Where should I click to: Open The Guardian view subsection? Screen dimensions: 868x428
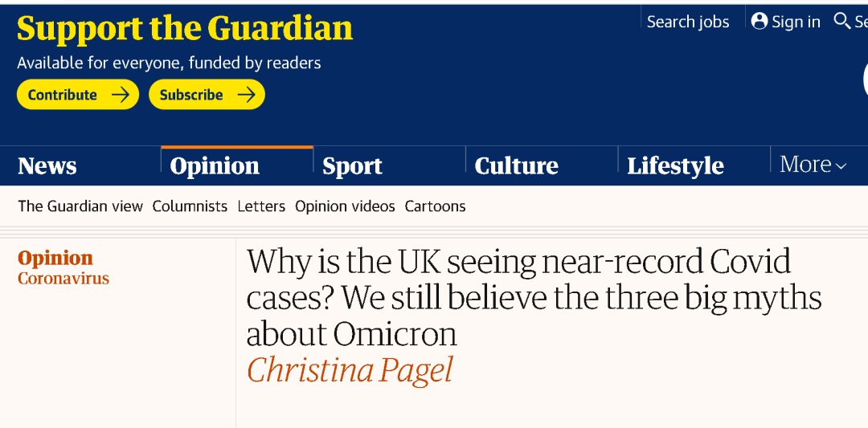(80, 206)
